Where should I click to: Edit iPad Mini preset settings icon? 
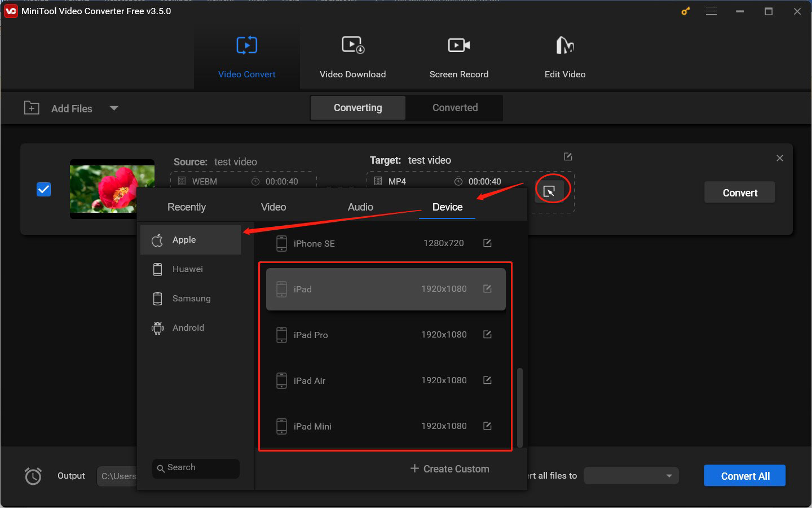pos(487,426)
